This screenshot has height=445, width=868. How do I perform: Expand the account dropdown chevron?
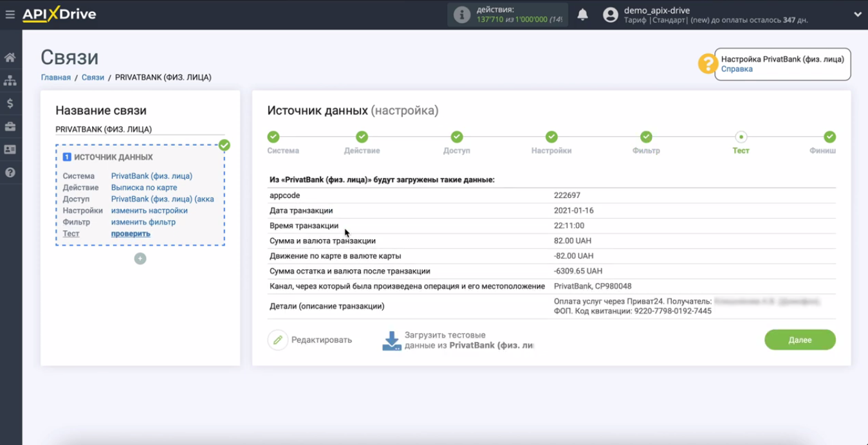857,14
